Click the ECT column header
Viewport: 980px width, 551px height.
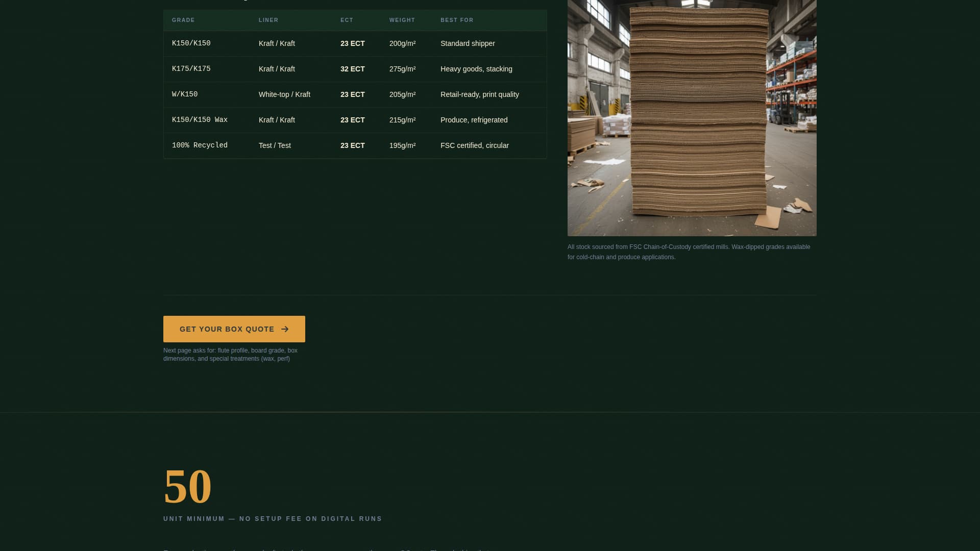pyautogui.click(x=347, y=20)
